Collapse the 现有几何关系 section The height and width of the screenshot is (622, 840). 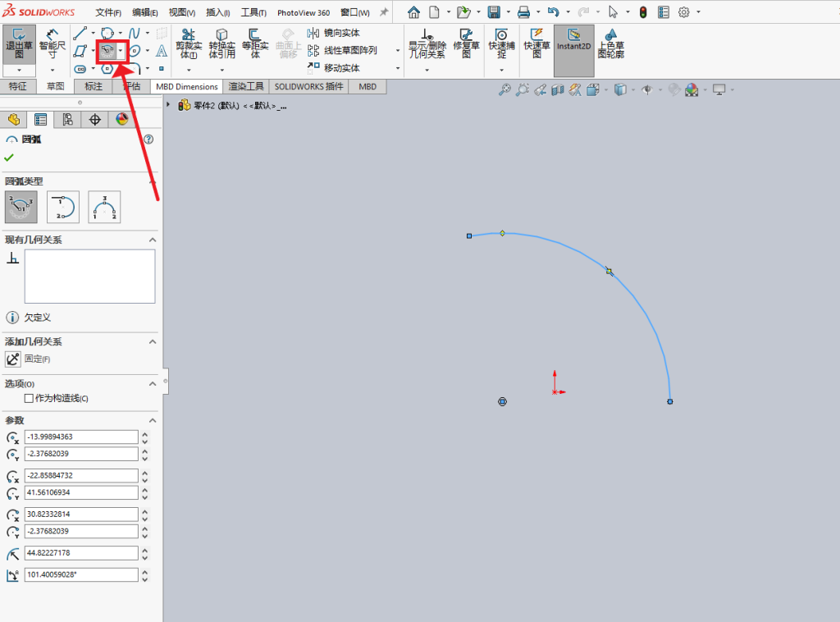click(x=153, y=240)
